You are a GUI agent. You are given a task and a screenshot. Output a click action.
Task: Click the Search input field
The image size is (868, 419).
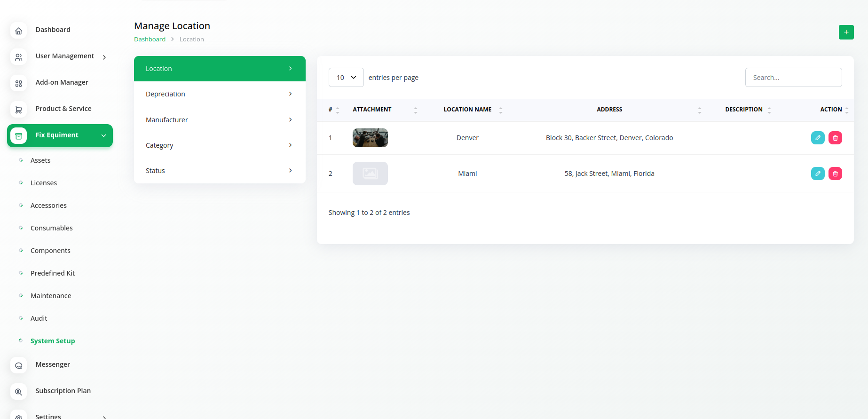(x=793, y=78)
